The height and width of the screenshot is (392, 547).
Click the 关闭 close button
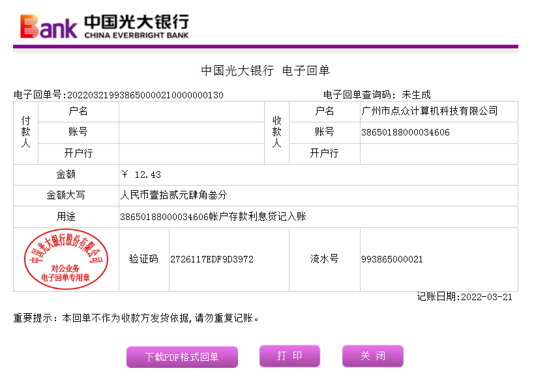click(373, 356)
